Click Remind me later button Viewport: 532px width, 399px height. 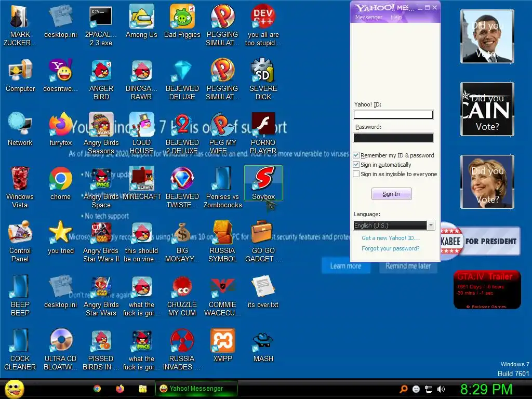tap(408, 267)
